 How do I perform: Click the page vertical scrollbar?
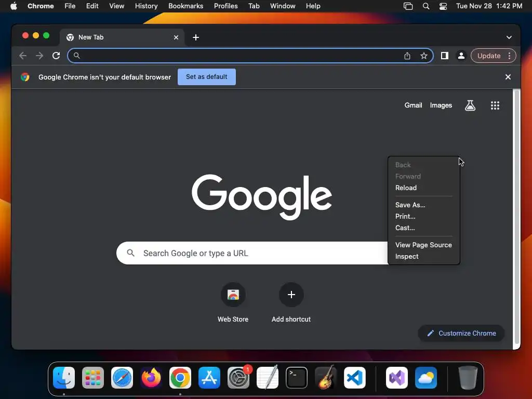516,217
